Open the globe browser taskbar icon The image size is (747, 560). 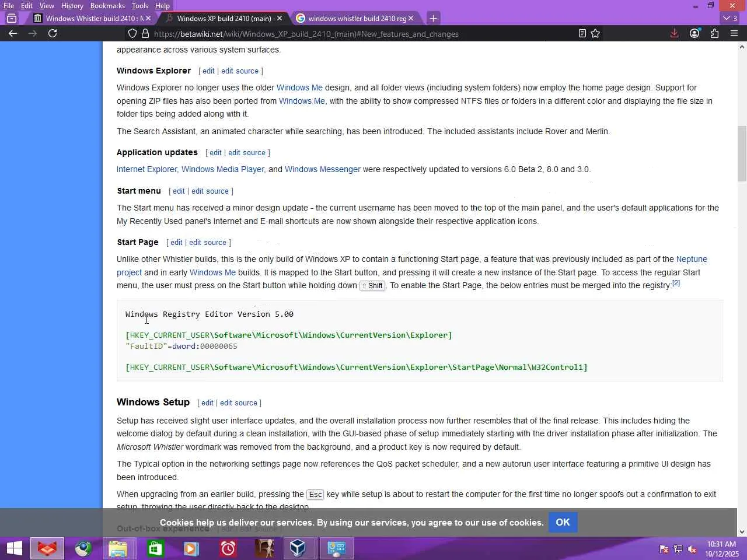[83, 548]
